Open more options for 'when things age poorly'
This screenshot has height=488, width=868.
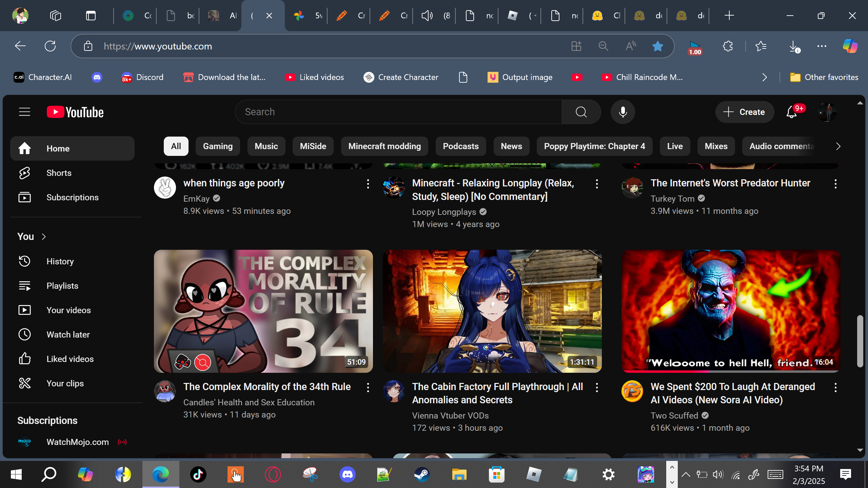pyautogui.click(x=368, y=184)
